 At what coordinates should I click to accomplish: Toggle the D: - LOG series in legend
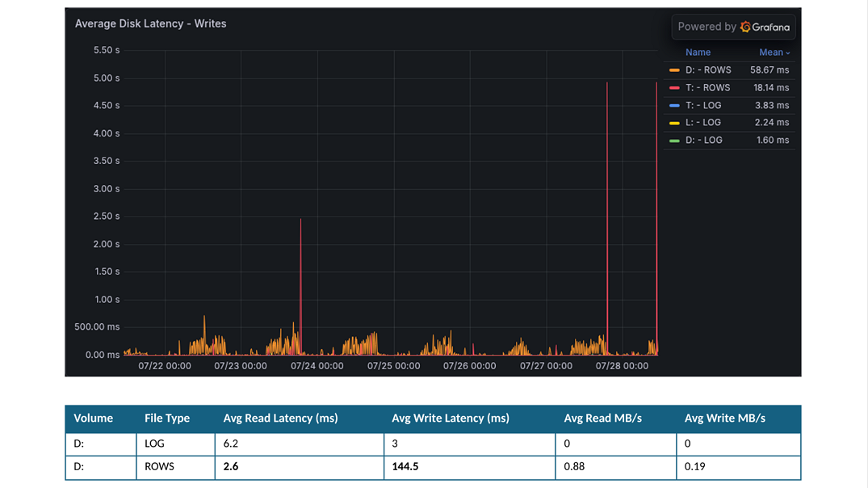[x=703, y=140]
